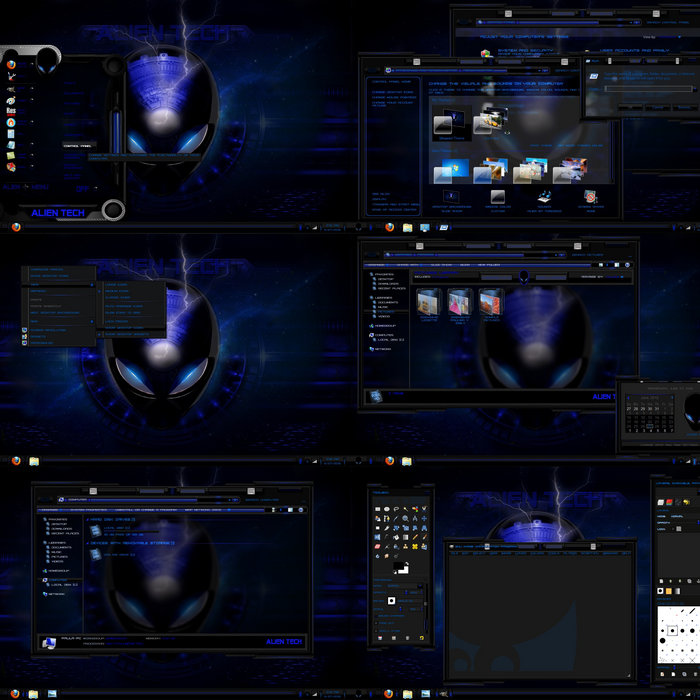Click Open input field in Run dialog

coord(648,89)
